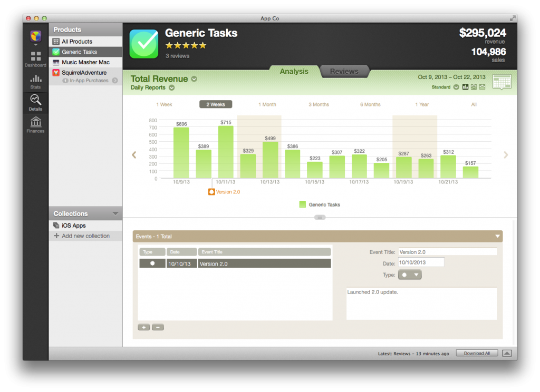Click the Oct 9 – Oct 22 date range

(x=451, y=77)
